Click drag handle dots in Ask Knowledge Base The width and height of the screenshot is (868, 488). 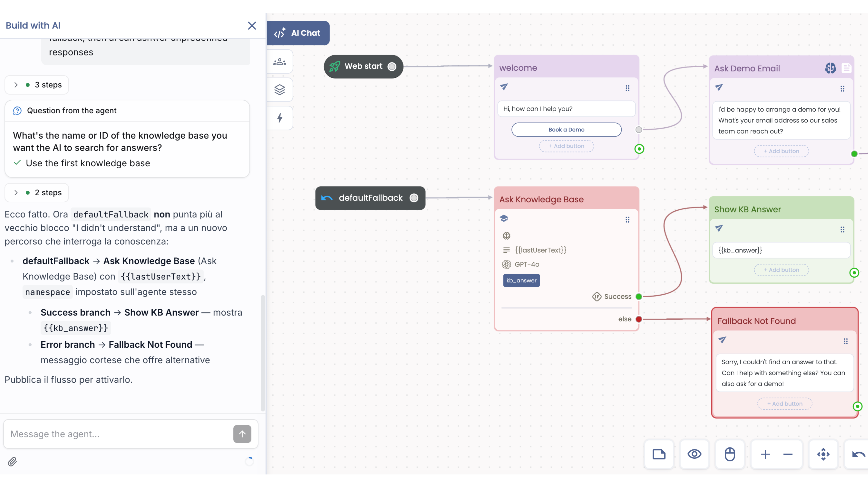(x=627, y=220)
